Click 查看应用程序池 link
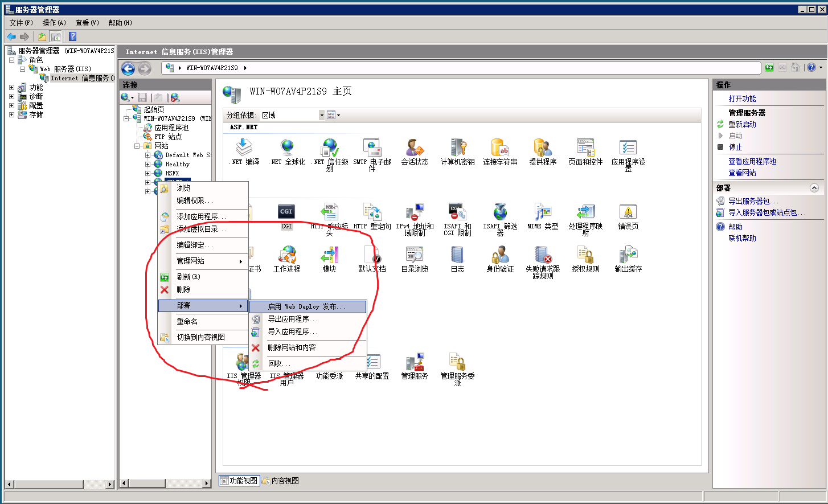828x504 pixels. pyautogui.click(x=752, y=161)
